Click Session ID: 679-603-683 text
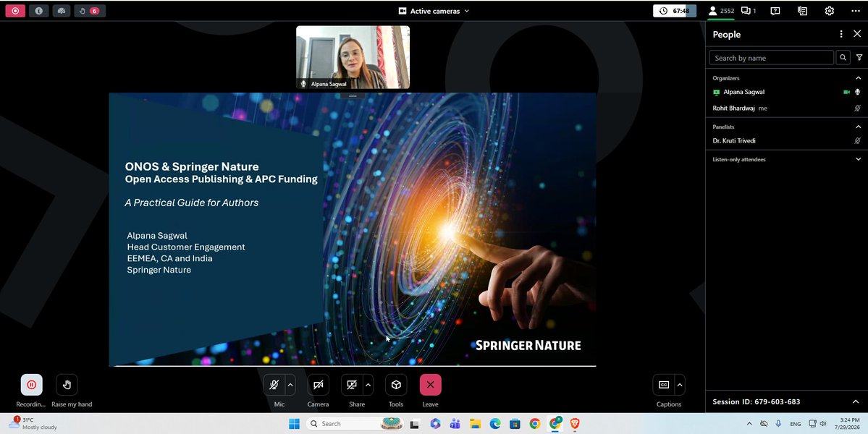Image resolution: width=868 pixels, height=434 pixels. 757,402
